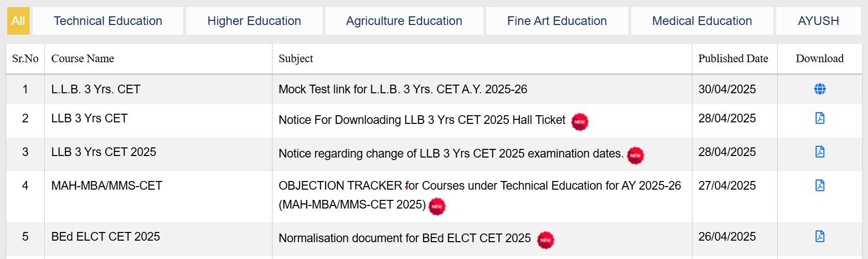Open the Agriculture Education tab
The image size is (868, 259).
pyautogui.click(x=404, y=21)
